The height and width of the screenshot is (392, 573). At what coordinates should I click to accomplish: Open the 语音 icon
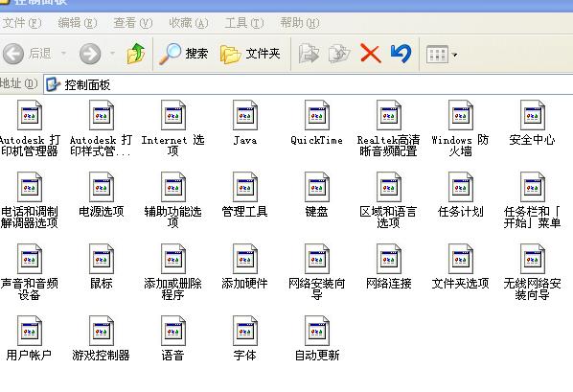[172, 331]
